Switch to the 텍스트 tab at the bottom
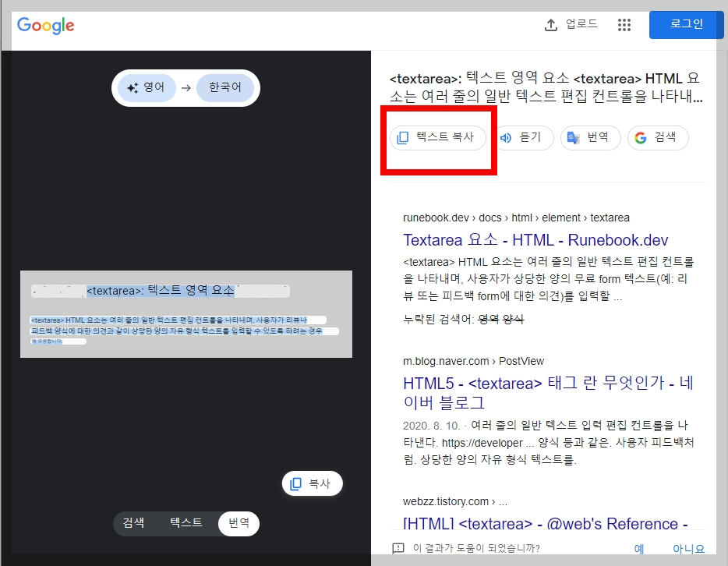728x566 pixels. coord(186,523)
